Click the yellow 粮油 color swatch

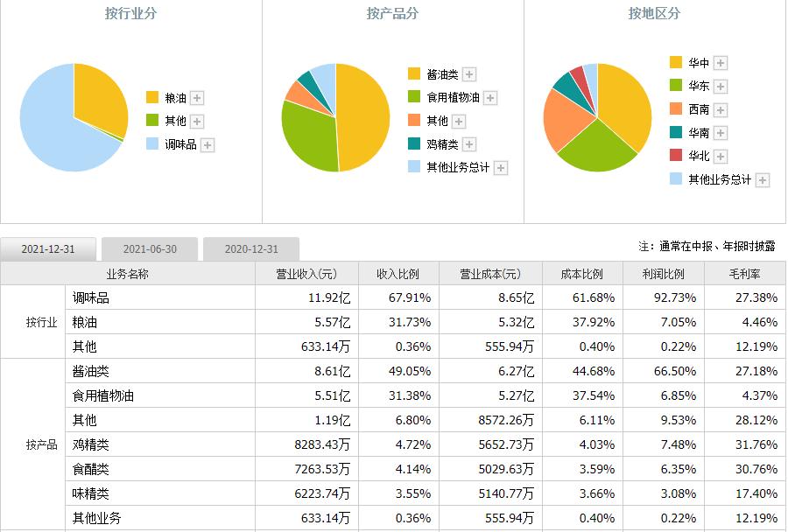[x=152, y=97]
